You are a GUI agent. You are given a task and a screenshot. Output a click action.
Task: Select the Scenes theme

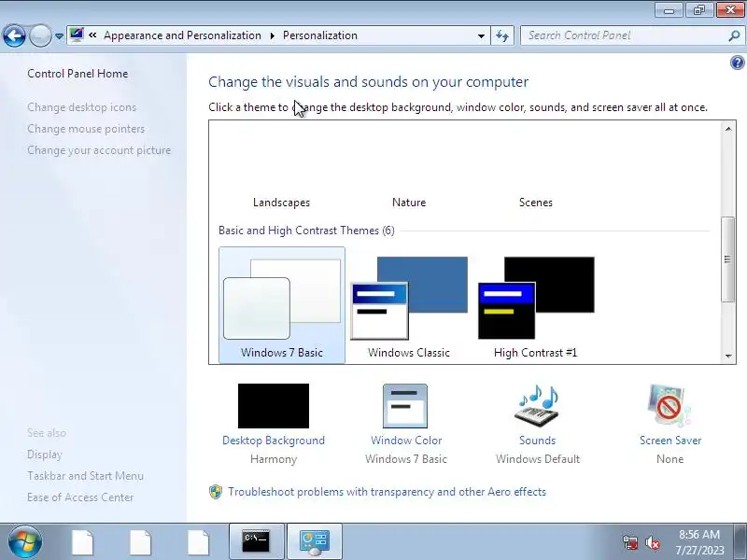click(536, 203)
